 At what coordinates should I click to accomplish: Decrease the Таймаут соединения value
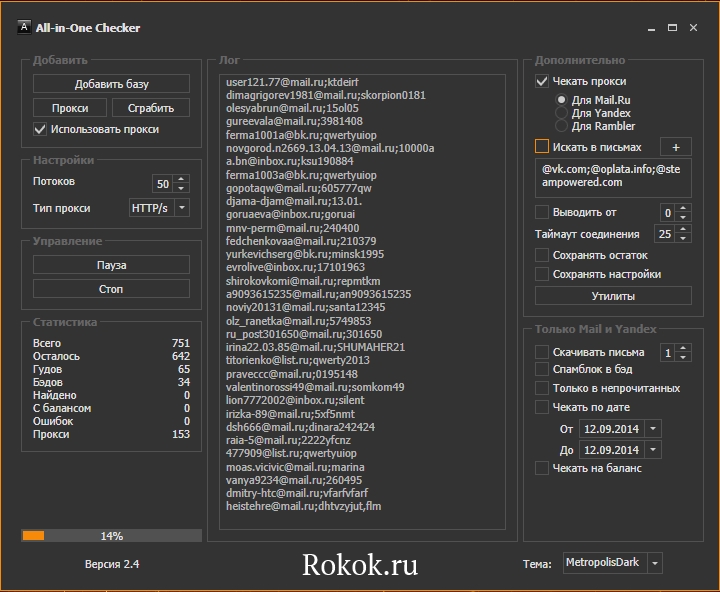click(x=683, y=239)
